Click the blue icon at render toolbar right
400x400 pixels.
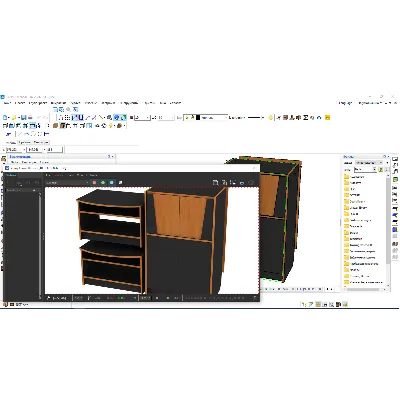pos(242,183)
